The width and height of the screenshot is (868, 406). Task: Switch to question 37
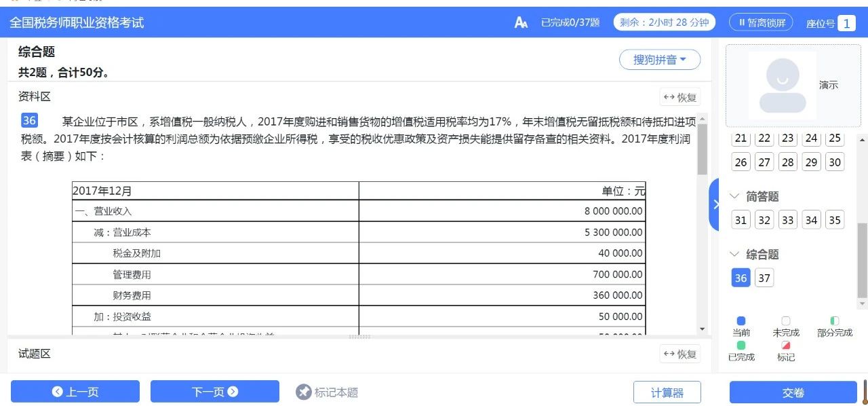(x=764, y=278)
